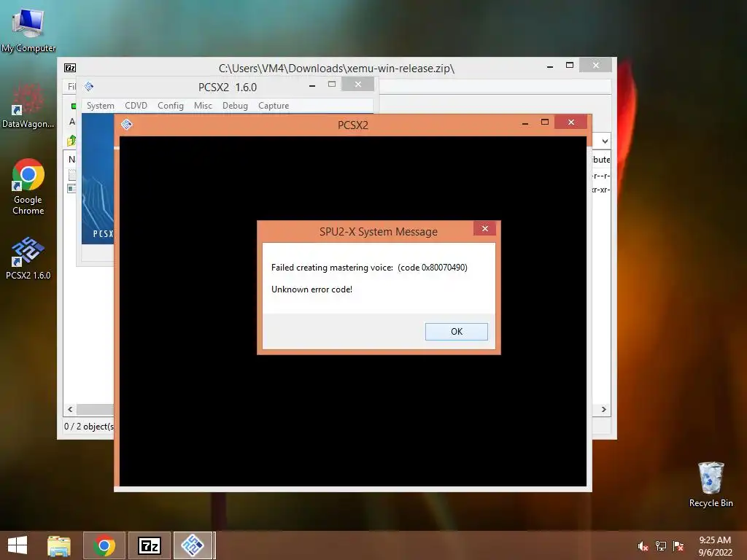This screenshot has width=747, height=560.
Task: Open the Windows Start button
Action: tap(18, 545)
